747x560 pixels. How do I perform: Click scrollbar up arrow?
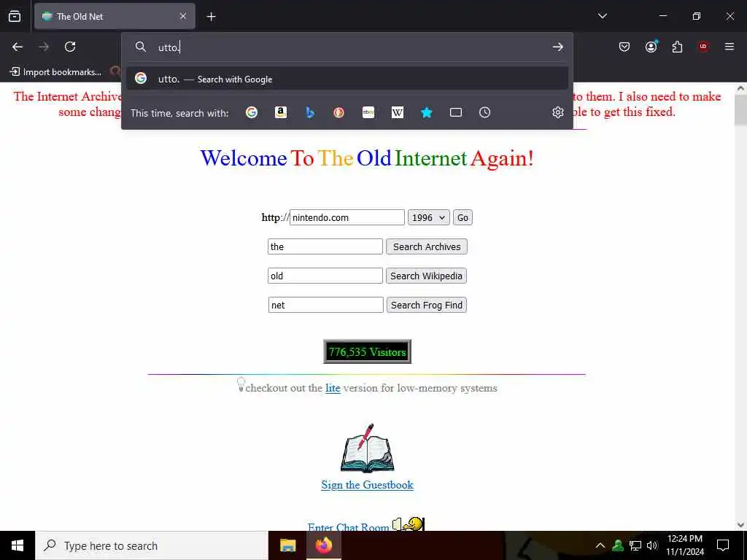pyautogui.click(x=740, y=88)
